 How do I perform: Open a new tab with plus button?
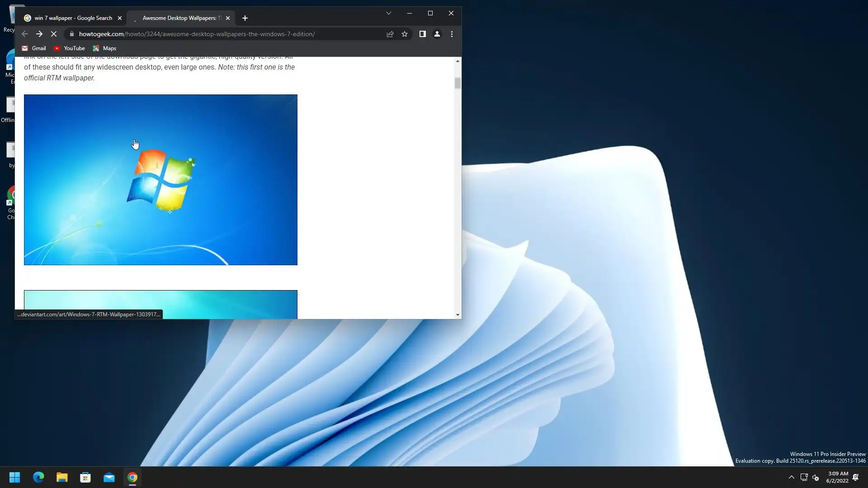coord(245,18)
